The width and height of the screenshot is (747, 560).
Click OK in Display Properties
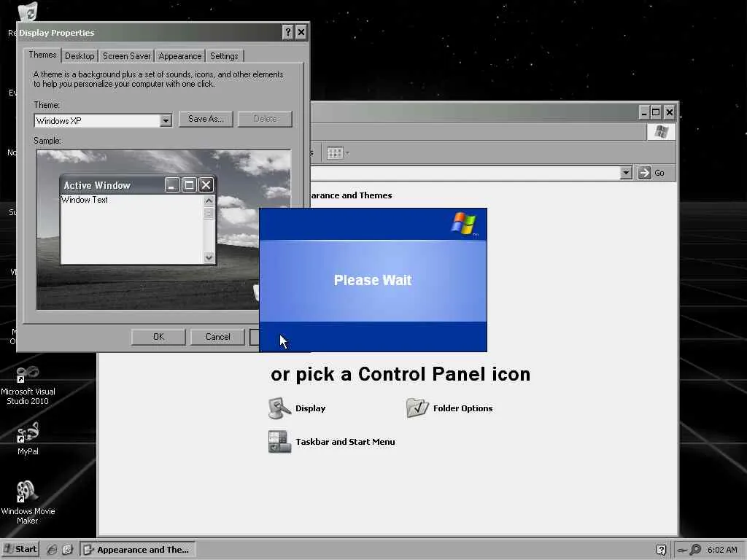(x=158, y=337)
